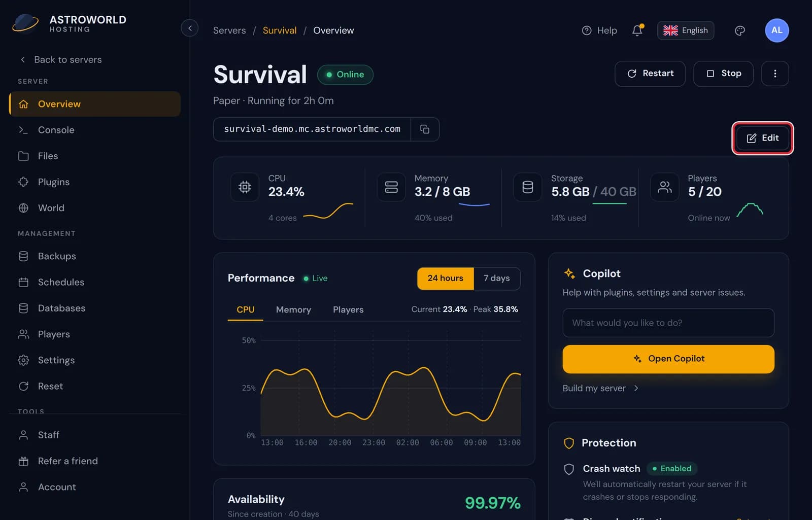This screenshot has width=812, height=520.
Task: Click the Edit button
Action: coord(763,138)
